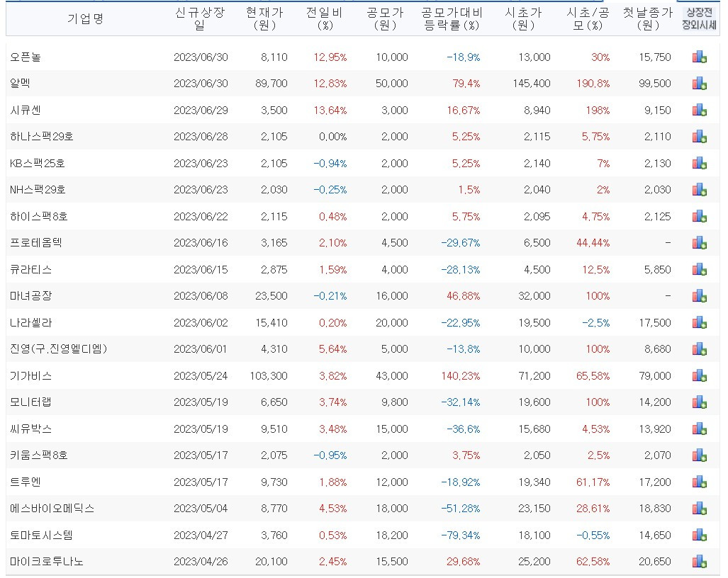Viewport: 728px width, 578px height.
Task: Open pre-listing OTC price icon for 프로테옴텍
Action: click(699, 243)
